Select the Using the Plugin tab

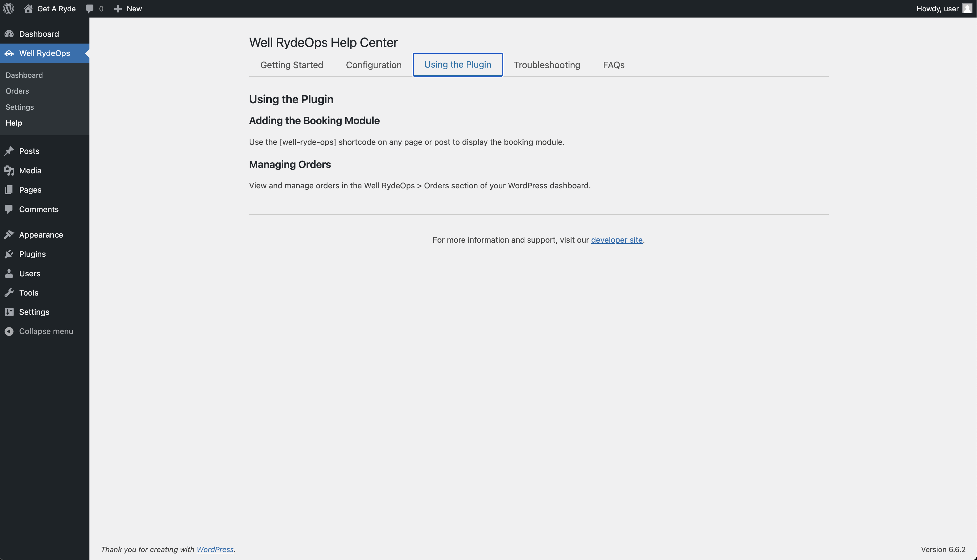pos(458,64)
